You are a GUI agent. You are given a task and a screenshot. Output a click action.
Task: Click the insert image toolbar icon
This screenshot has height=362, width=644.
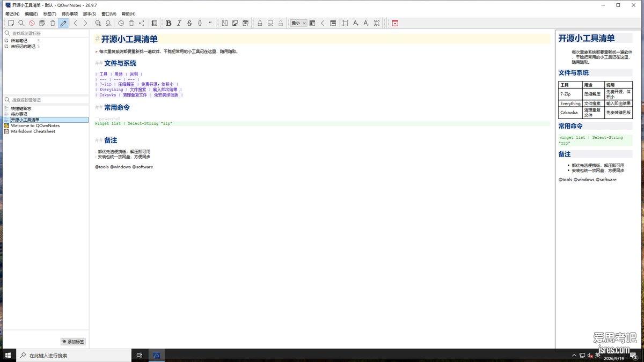[235, 23]
